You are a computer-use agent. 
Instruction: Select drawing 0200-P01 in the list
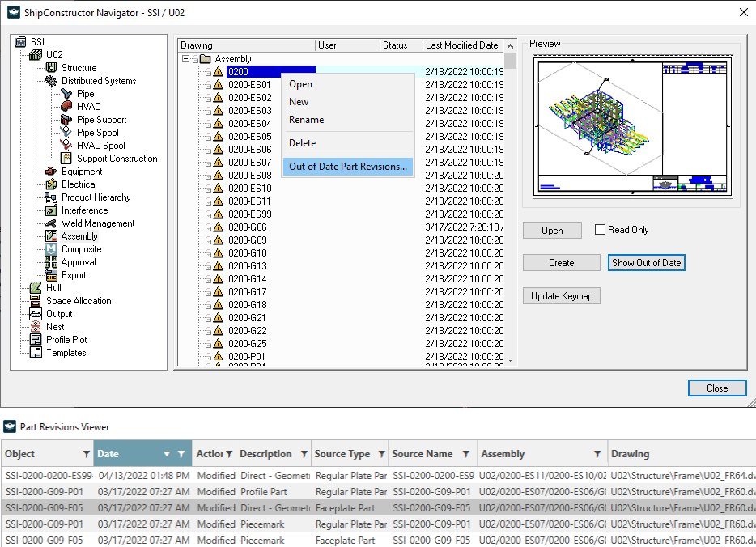(246, 357)
